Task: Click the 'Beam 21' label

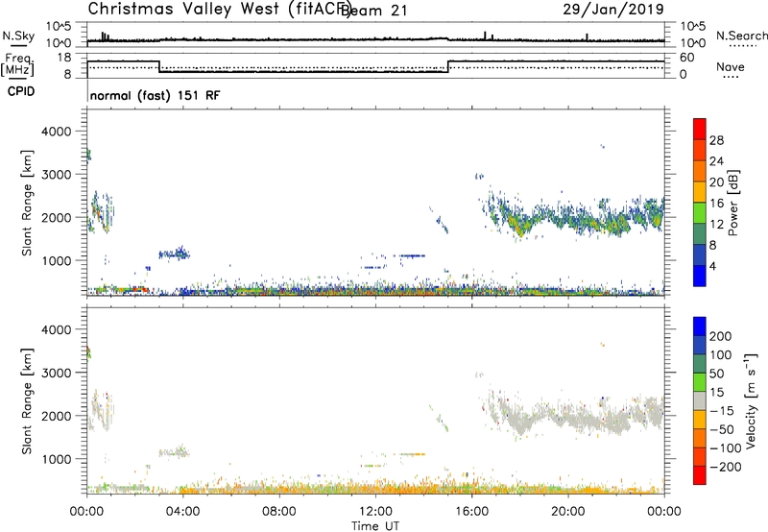Action: pos(373,11)
